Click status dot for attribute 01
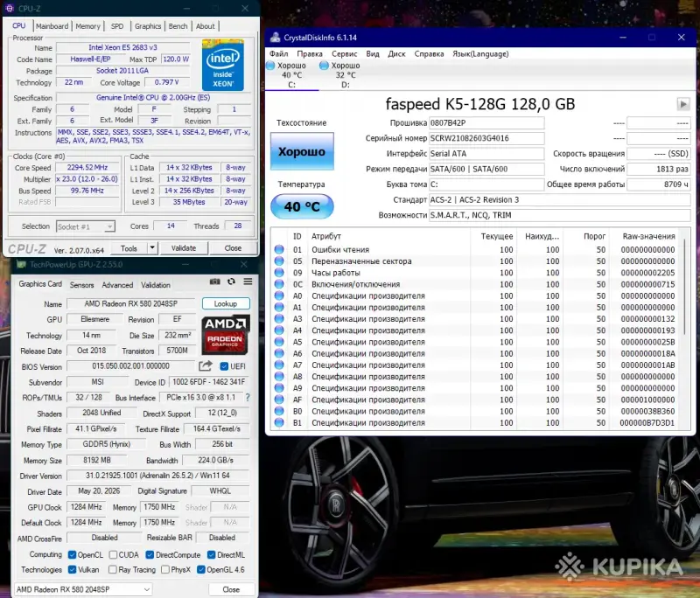This screenshot has width=700, height=598. coord(279,249)
